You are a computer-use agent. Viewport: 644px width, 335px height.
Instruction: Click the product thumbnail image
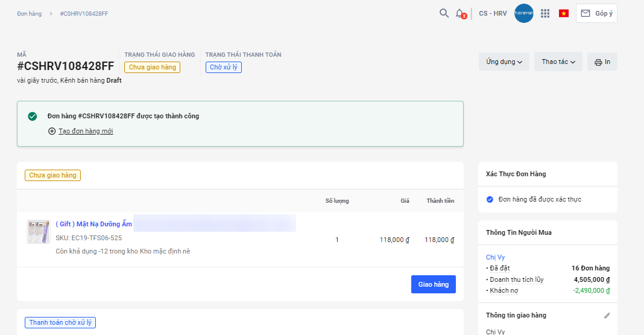coord(38,232)
